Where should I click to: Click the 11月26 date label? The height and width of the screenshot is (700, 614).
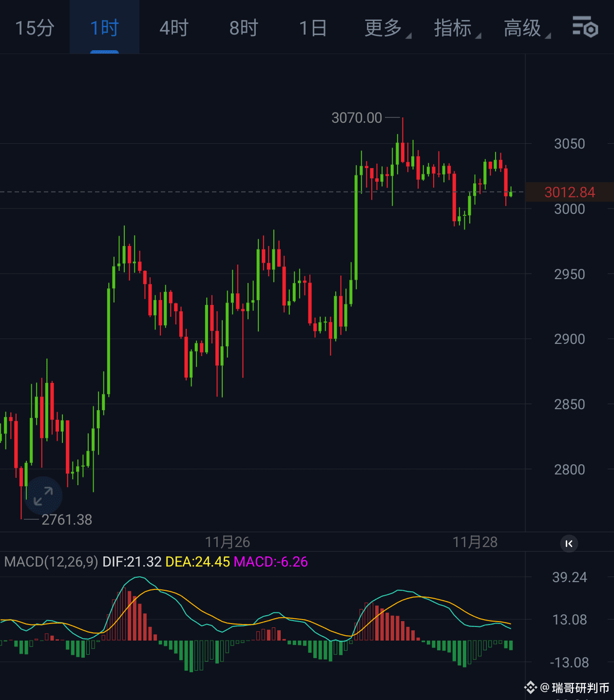pyautogui.click(x=228, y=542)
